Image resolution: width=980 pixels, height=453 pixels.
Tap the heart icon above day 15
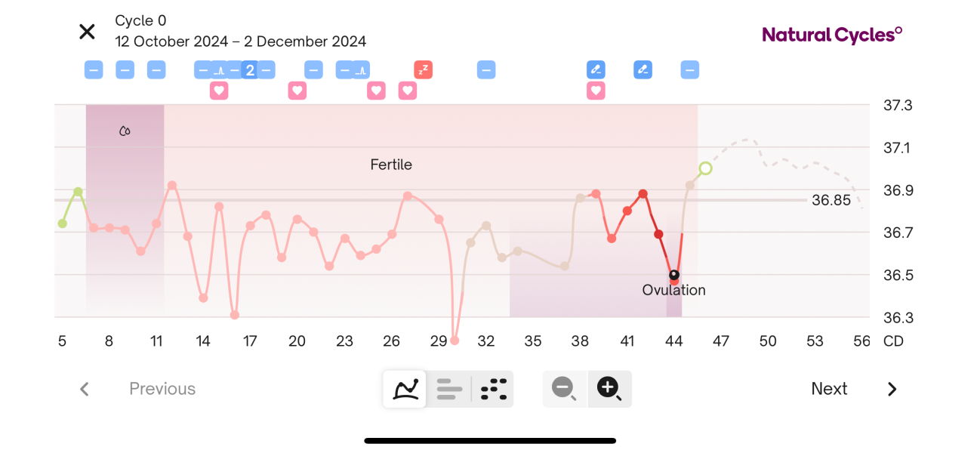219,91
